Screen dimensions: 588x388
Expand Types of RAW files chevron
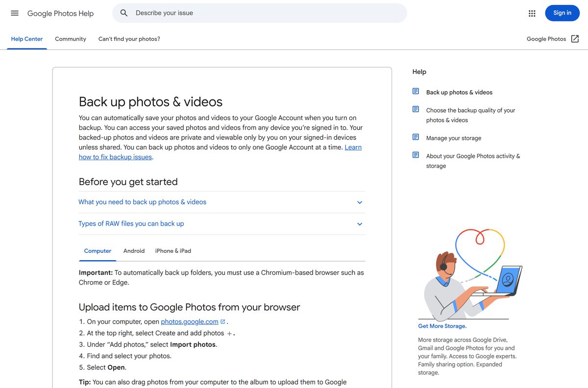coord(360,224)
